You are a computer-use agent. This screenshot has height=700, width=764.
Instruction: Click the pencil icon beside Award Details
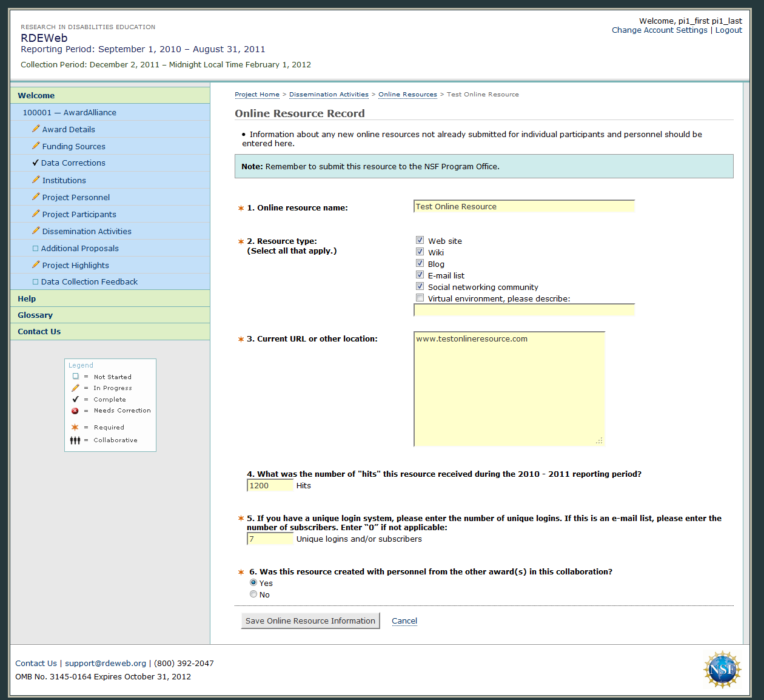click(36, 129)
